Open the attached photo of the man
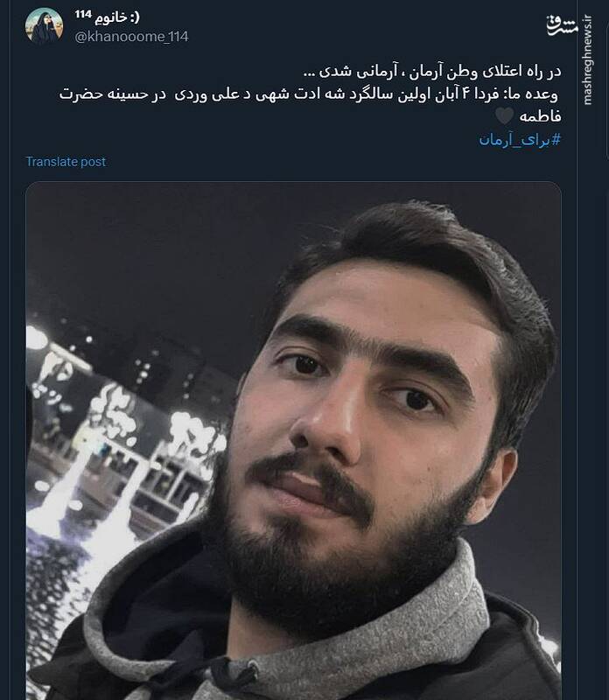 pyautogui.click(x=293, y=441)
